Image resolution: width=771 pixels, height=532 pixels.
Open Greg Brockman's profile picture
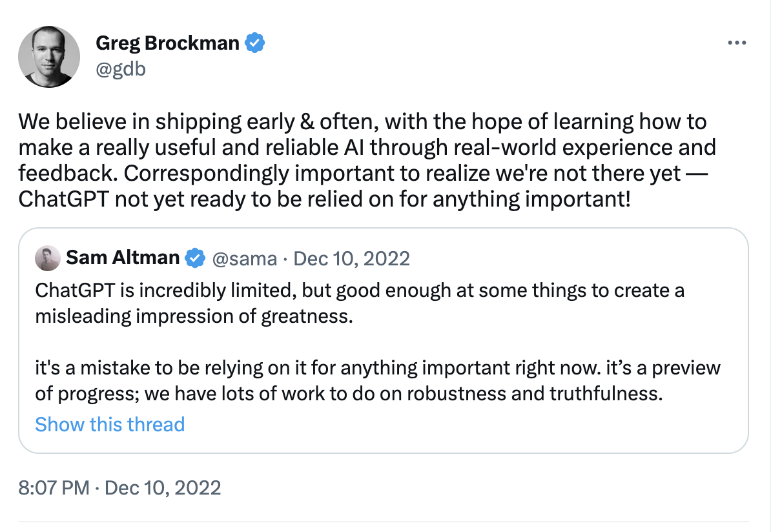point(49,57)
